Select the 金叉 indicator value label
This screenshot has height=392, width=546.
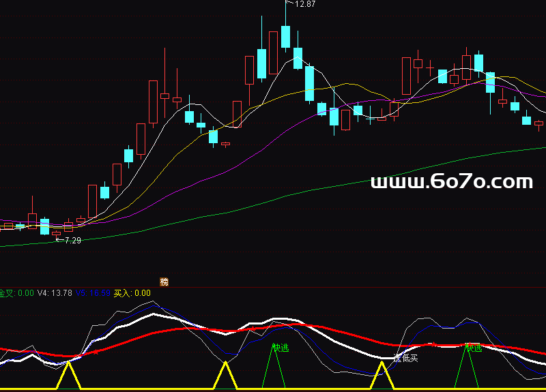(16, 293)
